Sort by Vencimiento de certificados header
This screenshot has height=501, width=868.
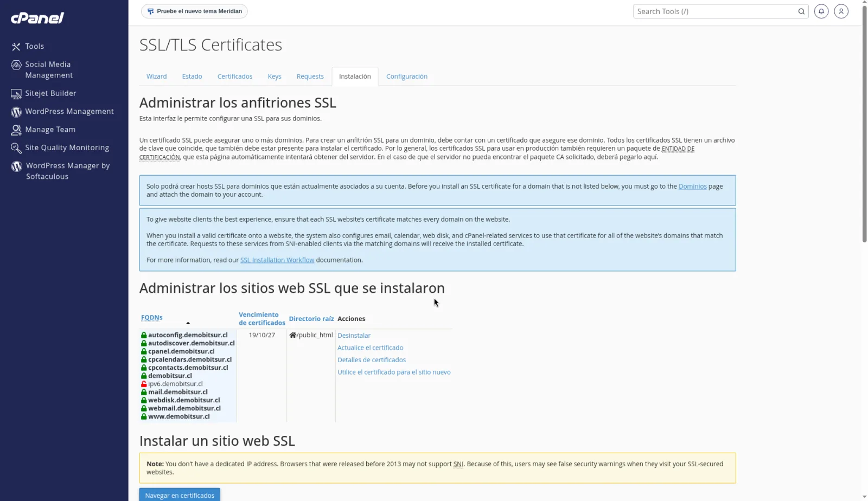pyautogui.click(x=262, y=319)
